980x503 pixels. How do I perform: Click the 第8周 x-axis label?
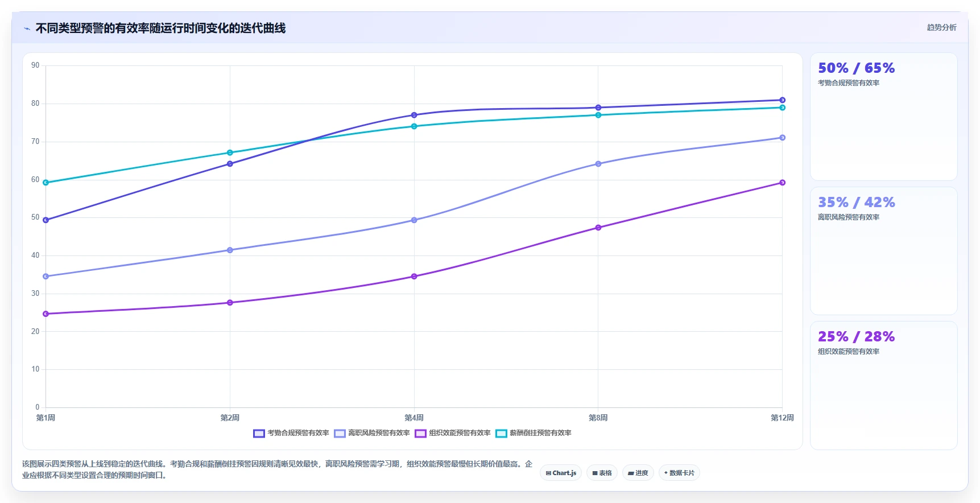[x=598, y=418]
